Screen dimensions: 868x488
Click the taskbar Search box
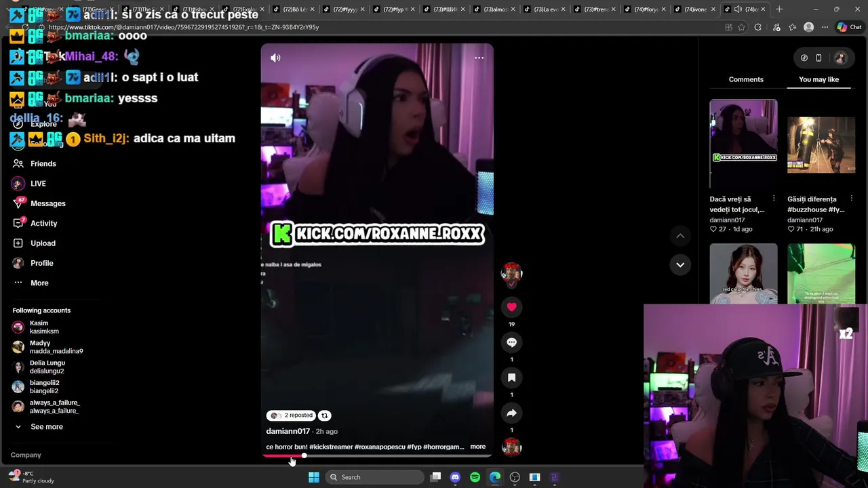click(374, 477)
